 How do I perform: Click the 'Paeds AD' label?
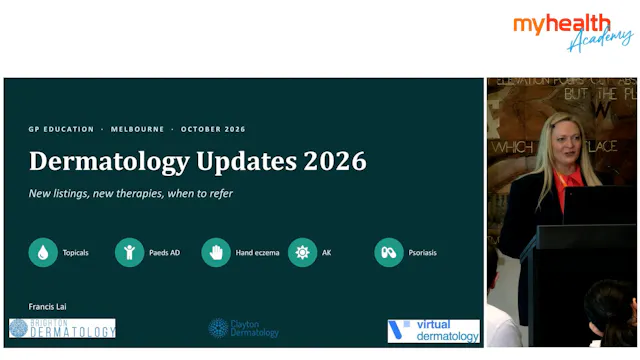tap(164, 253)
